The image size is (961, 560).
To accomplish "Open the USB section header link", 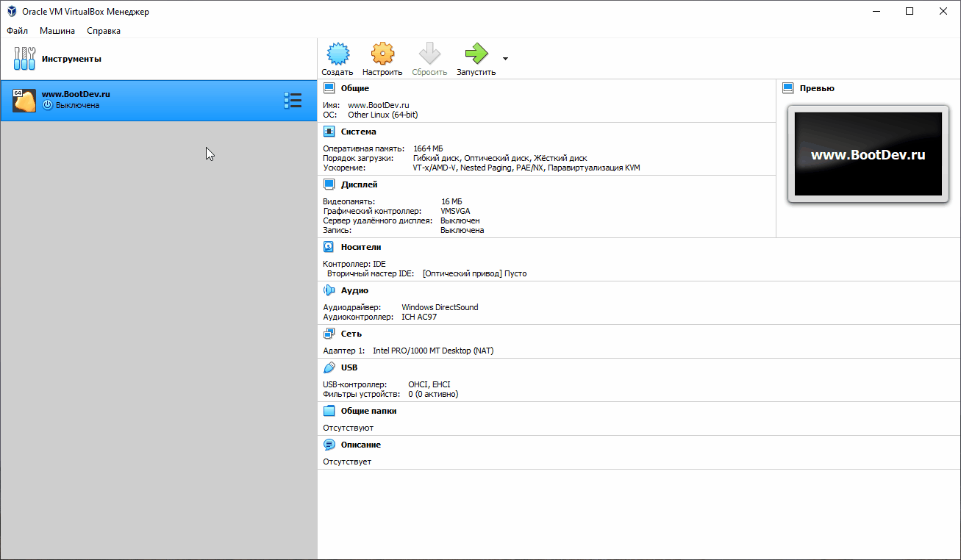I will 349,367.
